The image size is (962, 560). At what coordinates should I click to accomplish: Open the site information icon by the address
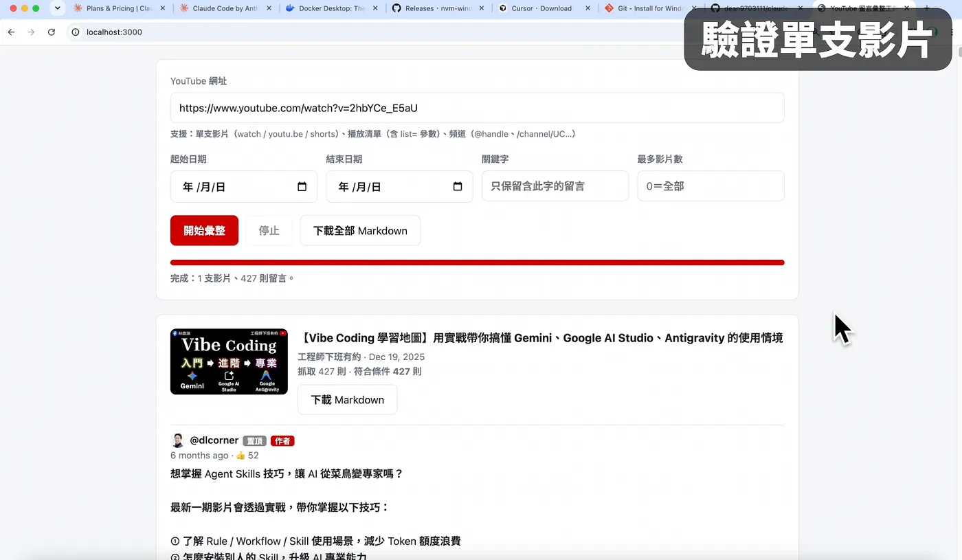tap(76, 32)
